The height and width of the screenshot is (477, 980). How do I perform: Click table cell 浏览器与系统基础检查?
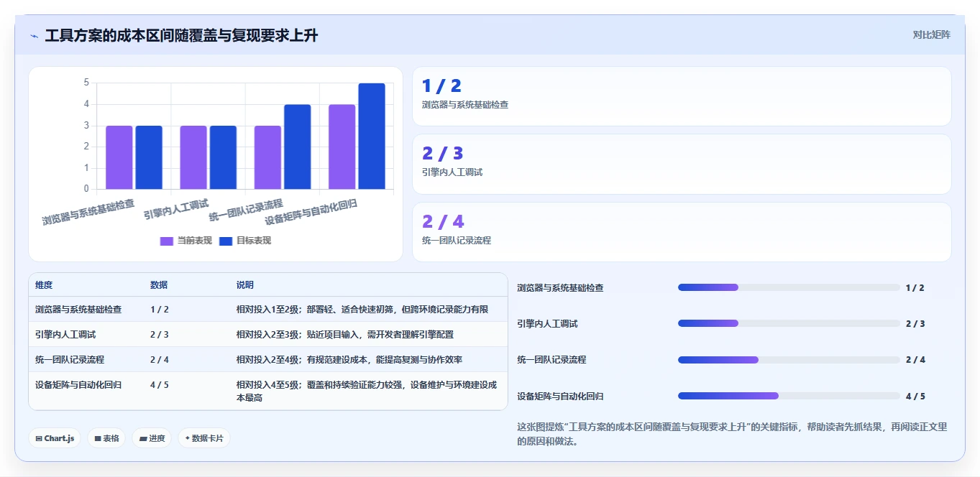coord(78,310)
